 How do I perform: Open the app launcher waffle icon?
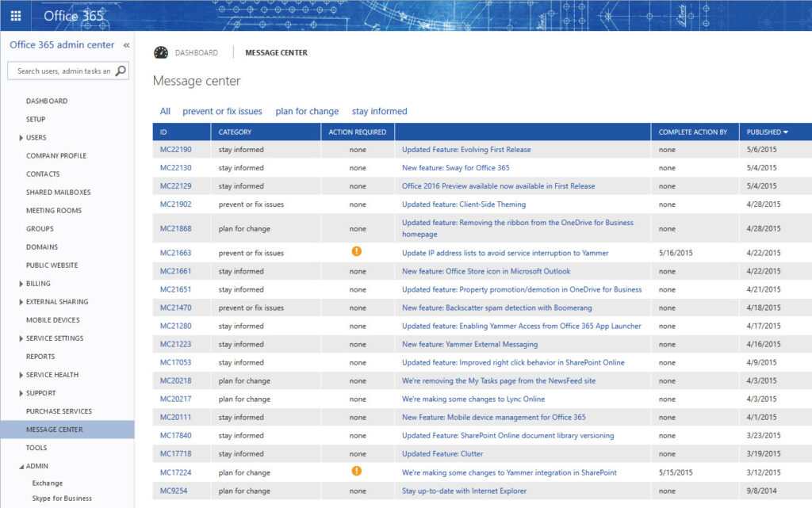coord(16,16)
